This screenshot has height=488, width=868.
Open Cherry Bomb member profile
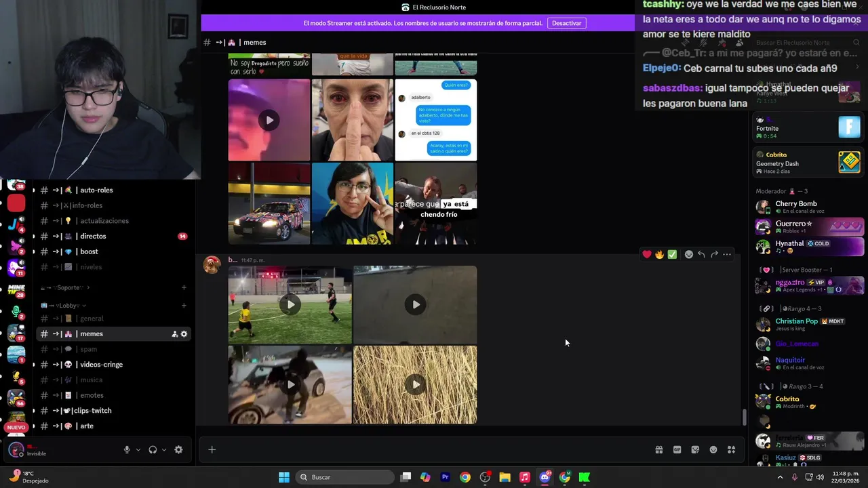[x=810, y=207]
